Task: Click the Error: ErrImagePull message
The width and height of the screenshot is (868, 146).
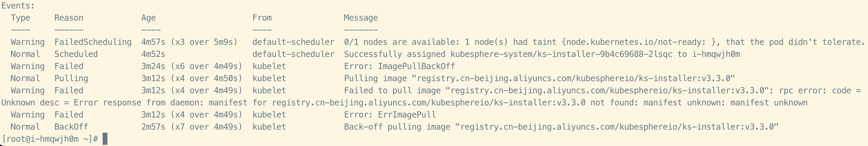Action: click(x=390, y=115)
